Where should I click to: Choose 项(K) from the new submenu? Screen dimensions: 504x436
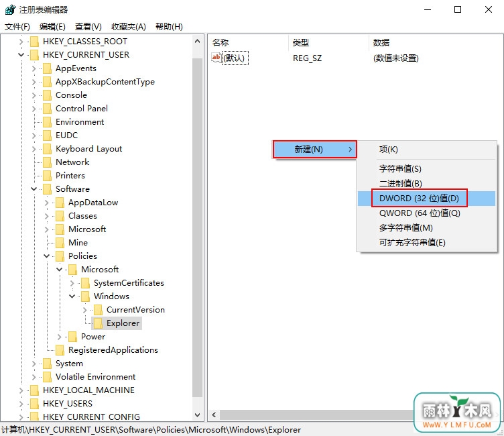click(x=426, y=150)
